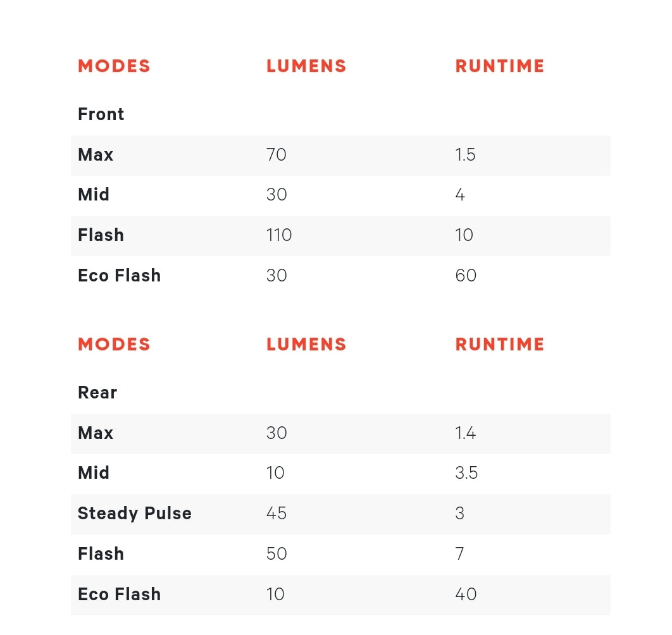Viewport: 672px width, 635px height.
Task: Click the RUNTIME header of Front table
Action: [500, 66]
